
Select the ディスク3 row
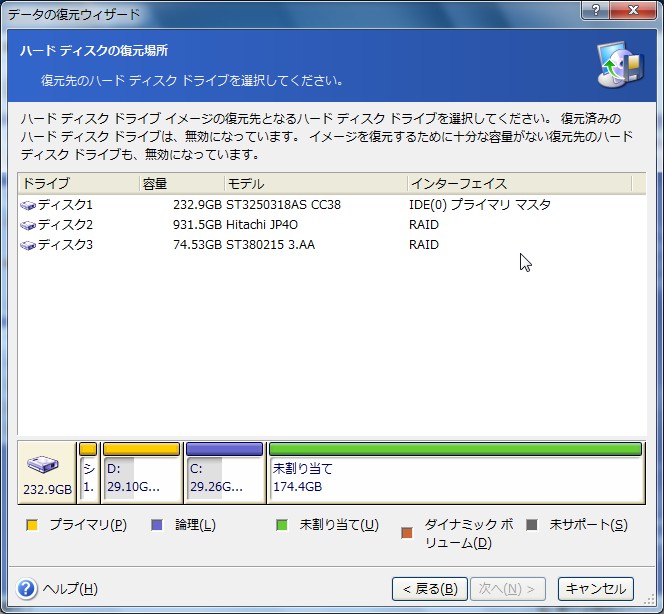pyautogui.click(x=332, y=245)
